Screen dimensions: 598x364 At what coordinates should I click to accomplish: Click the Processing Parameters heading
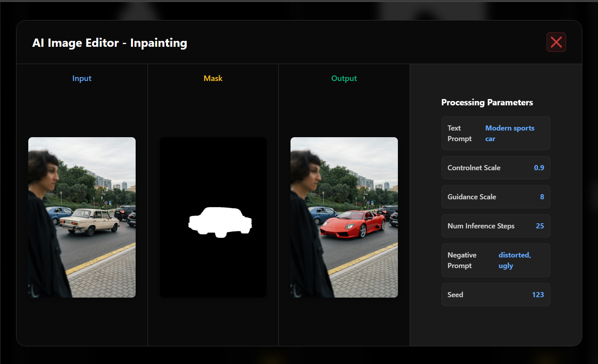487,103
